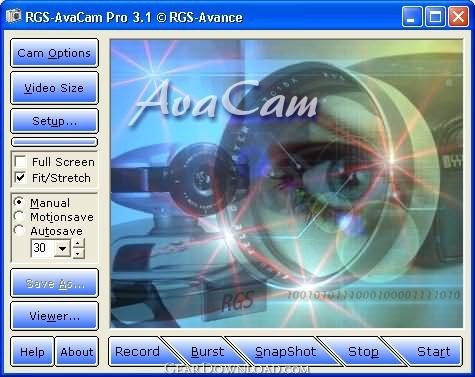Expand the autosave interval dropdown
Viewport: 475px width, 377px height.
(x=62, y=248)
